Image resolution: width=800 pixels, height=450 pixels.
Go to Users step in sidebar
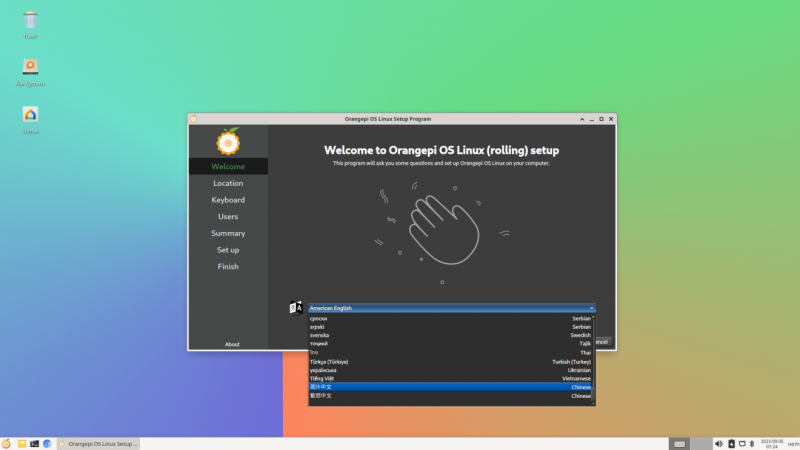point(228,216)
